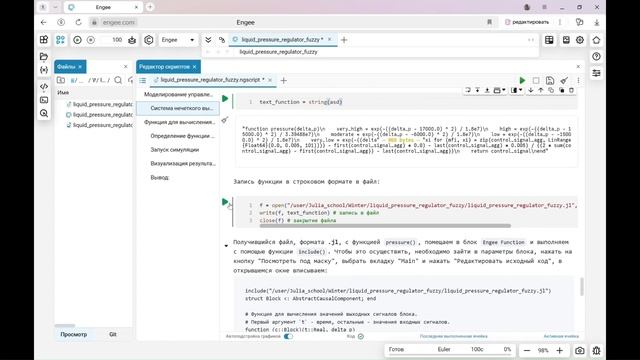The height and width of the screenshot is (360, 640).
Task: Switch to liquid_pressure_regulator_fuzzy model tab
Action: point(282,40)
